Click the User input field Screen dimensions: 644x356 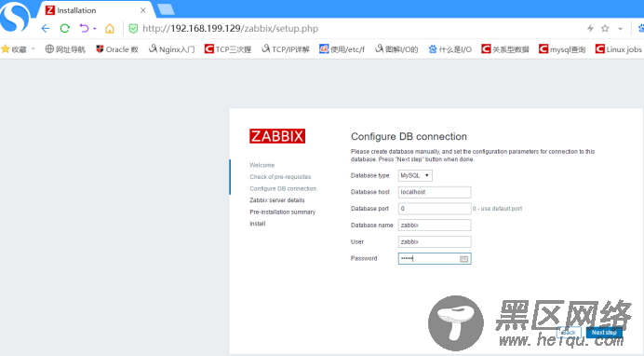(435, 241)
